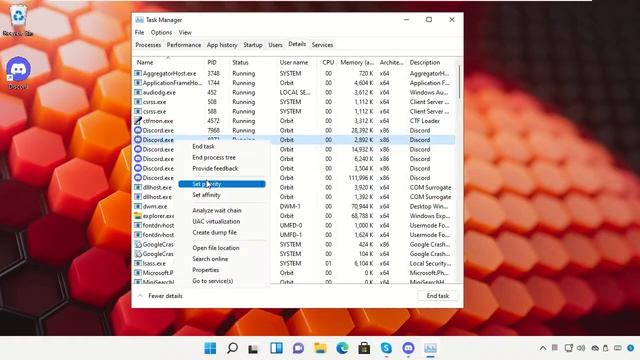Click End task button at bottom

(438, 296)
